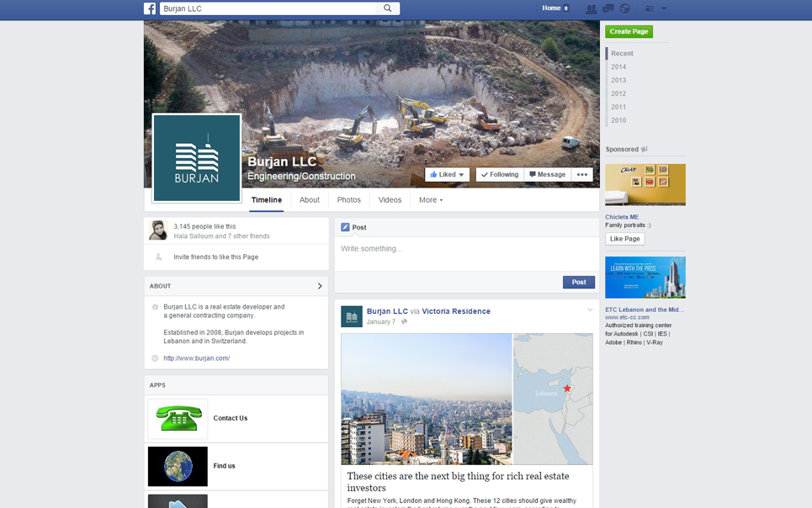Image resolution: width=812 pixels, height=508 pixels.
Task: Open friend requests icon in top bar
Action: (591, 9)
